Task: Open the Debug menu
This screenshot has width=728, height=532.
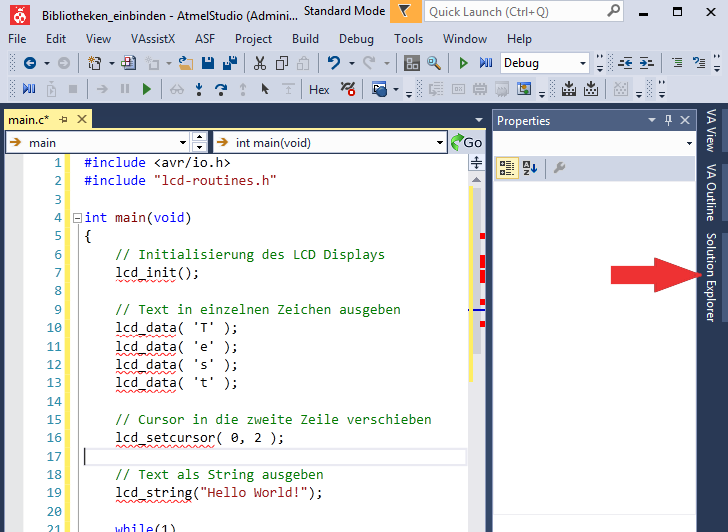Action: pos(356,39)
